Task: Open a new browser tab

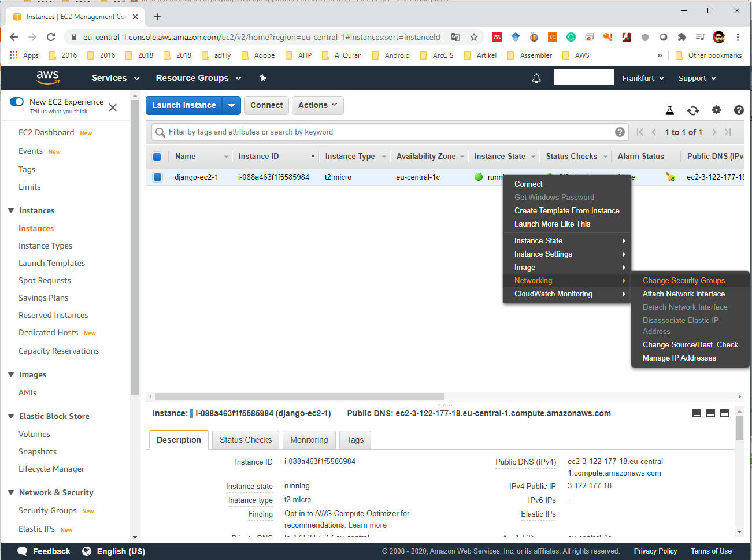Action: [x=157, y=17]
